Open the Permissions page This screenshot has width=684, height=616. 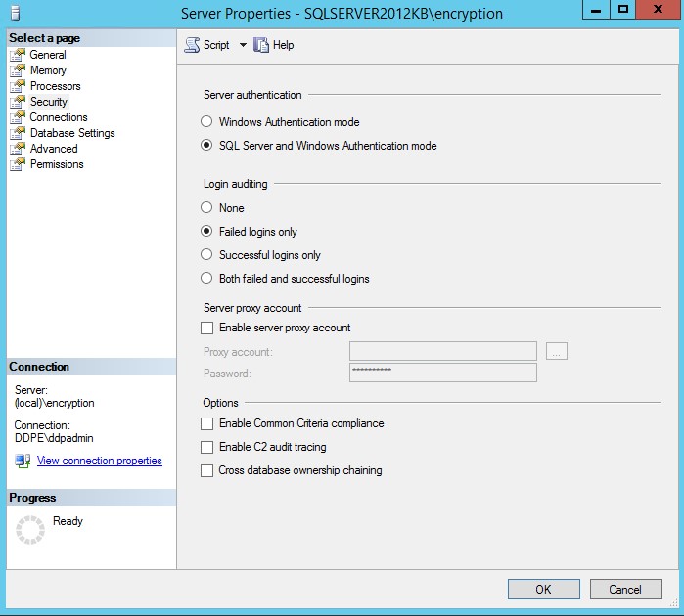pos(57,164)
